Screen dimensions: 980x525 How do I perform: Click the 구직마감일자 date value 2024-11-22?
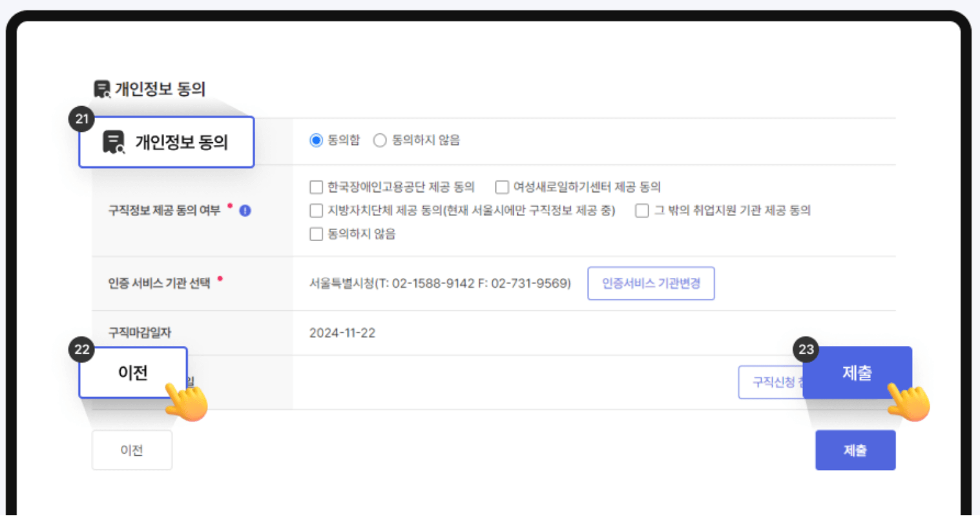(x=342, y=332)
